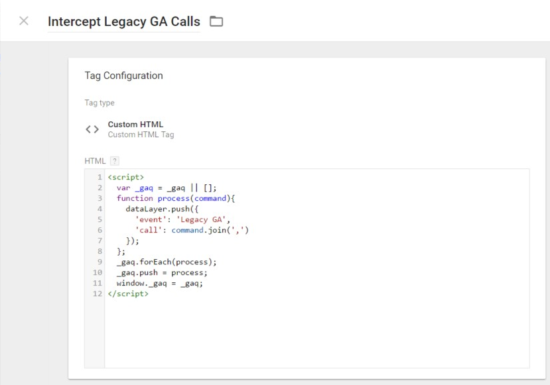Click the 'Tag type' label
550x385 pixels.
point(100,103)
